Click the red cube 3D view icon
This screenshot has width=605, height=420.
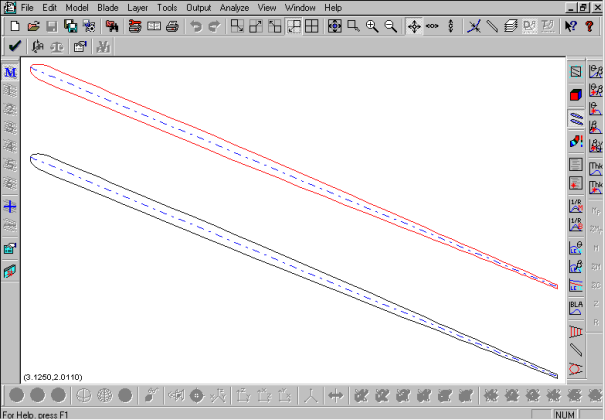pos(576,95)
